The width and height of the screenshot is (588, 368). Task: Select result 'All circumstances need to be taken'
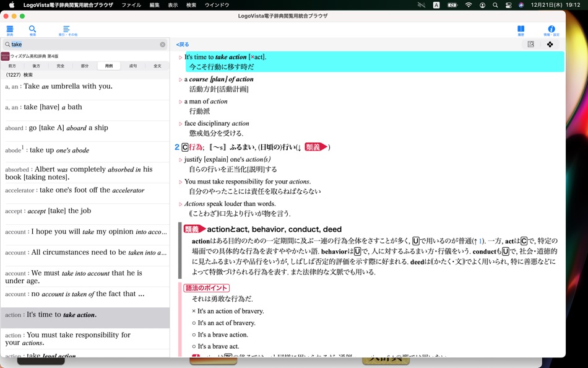pyautogui.click(x=85, y=256)
